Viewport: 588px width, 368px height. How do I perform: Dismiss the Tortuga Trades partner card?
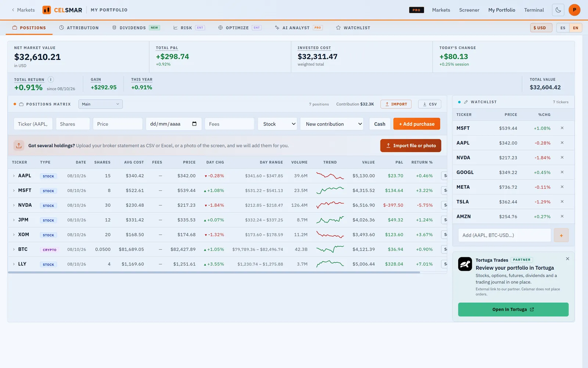[x=567, y=259]
